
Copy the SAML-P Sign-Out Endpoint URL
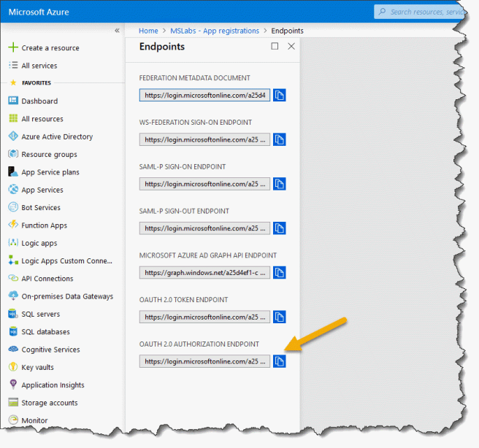pyautogui.click(x=280, y=228)
